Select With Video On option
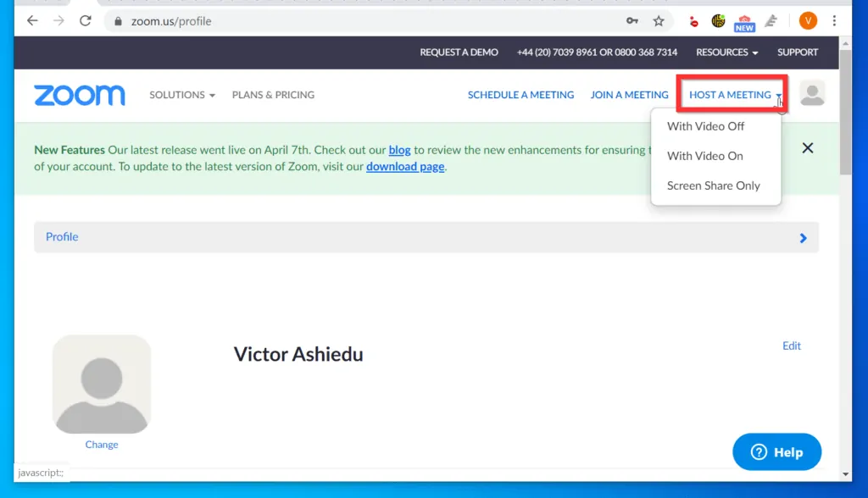868x498 pixels. [704, 156]
